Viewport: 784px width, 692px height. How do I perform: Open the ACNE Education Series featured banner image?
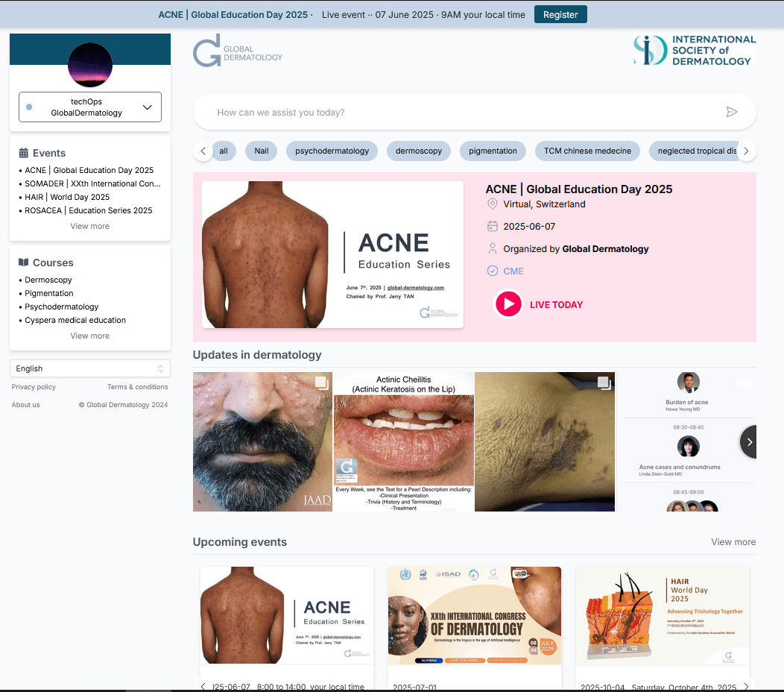tap(332, 255)
